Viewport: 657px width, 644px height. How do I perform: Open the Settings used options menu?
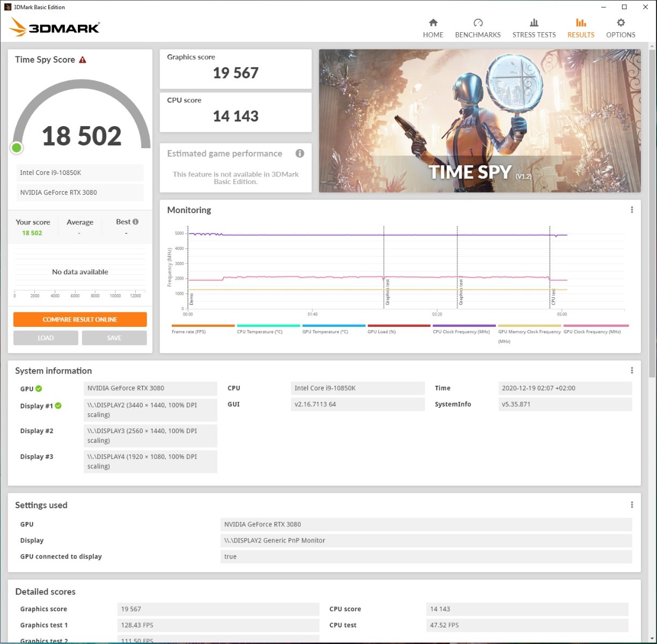point(632,504)
